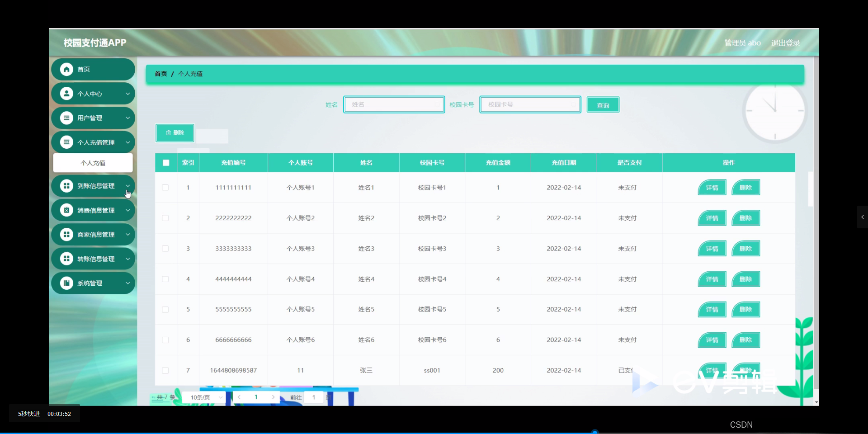Click the 首页 breadcrumb link
Image resolution: width=868 pixels, height=434 pixels.
[x=160, y=74]
